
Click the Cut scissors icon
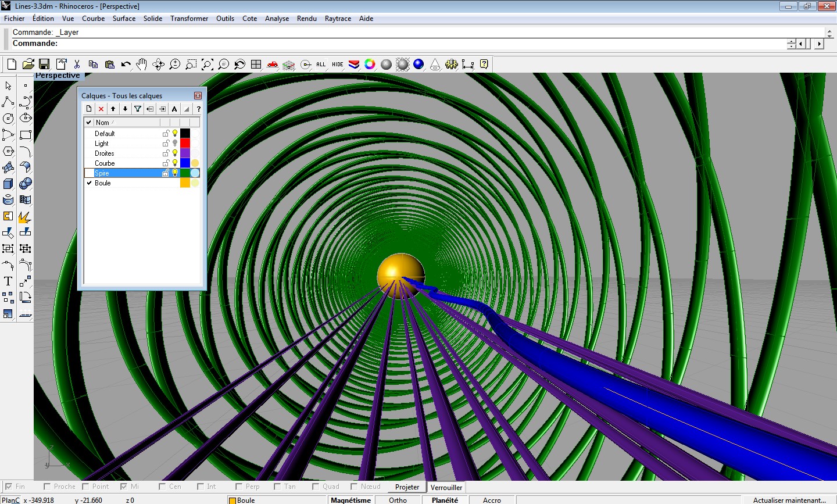[77, 64]
